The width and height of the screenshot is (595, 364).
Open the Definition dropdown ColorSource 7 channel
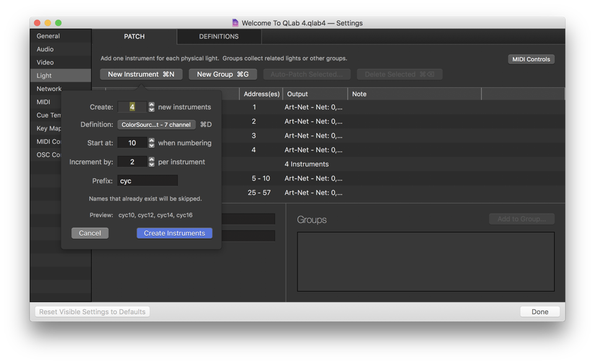click(156, 124)
